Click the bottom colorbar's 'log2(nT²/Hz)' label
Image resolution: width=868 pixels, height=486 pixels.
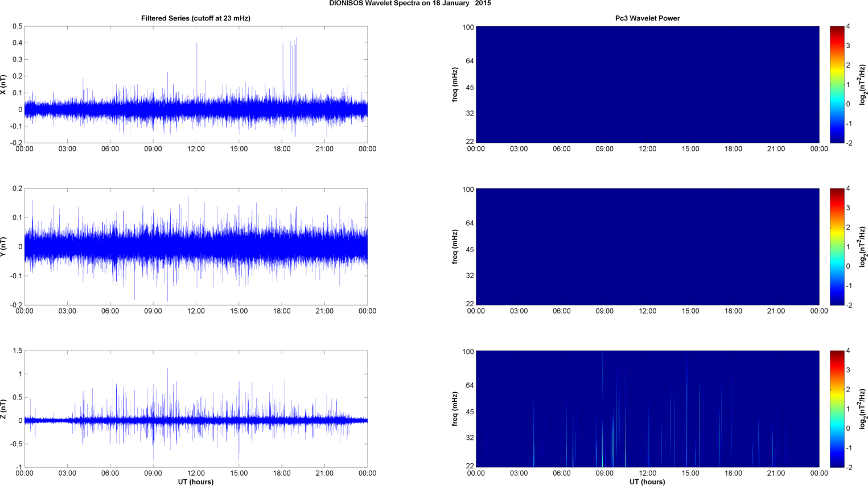[x=863, y=409]
